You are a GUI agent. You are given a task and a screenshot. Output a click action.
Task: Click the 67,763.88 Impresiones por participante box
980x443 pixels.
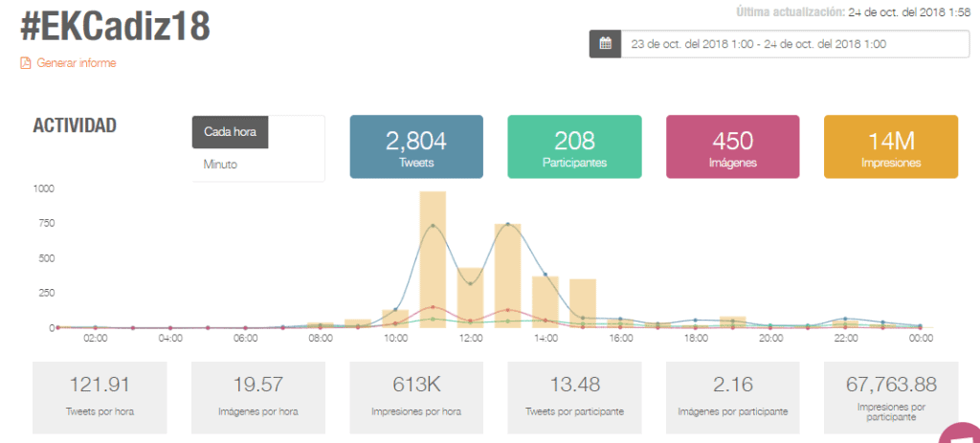tap(891, 397)
